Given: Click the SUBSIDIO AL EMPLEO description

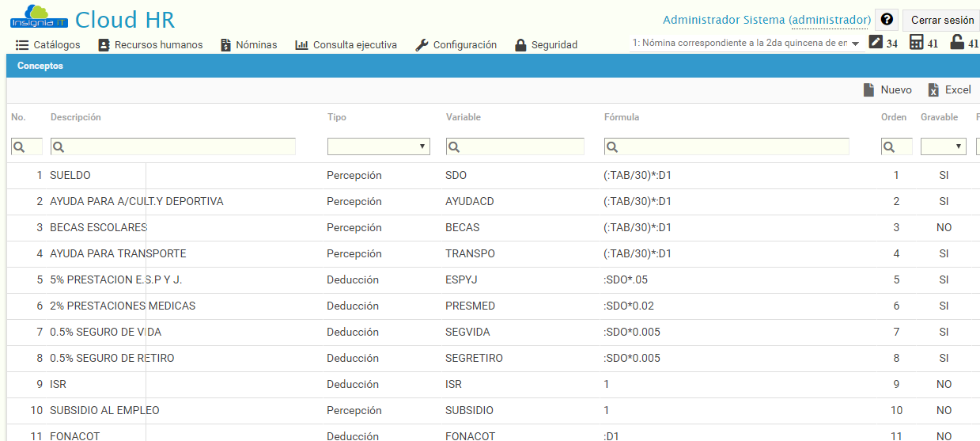Looking at the screenshot, I should 104,410.
